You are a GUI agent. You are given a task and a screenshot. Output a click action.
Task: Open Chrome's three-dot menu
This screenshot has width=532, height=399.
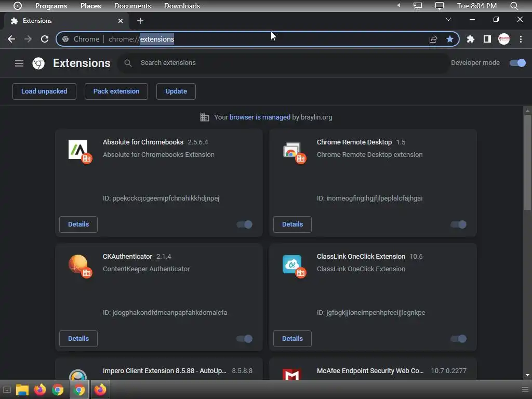[521, 39]
